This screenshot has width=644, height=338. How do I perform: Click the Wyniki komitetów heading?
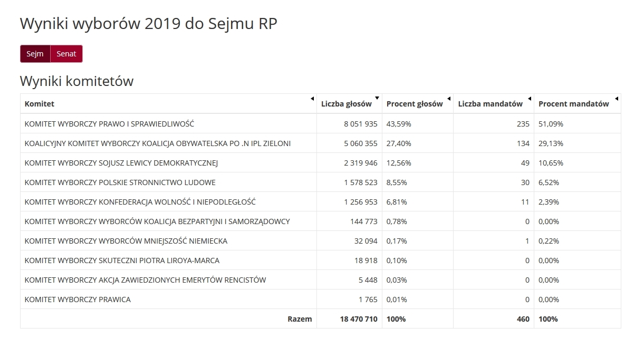[76, 81]
